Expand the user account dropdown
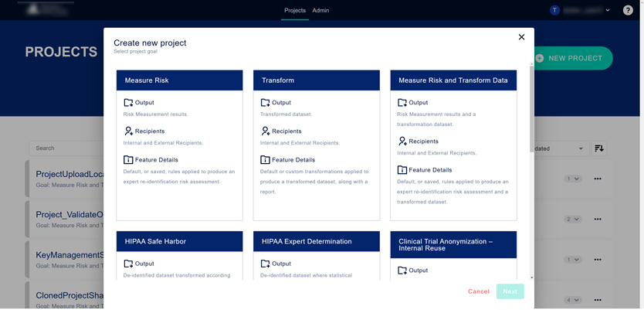This screenshot has height=310, width=644. point(608,10)
